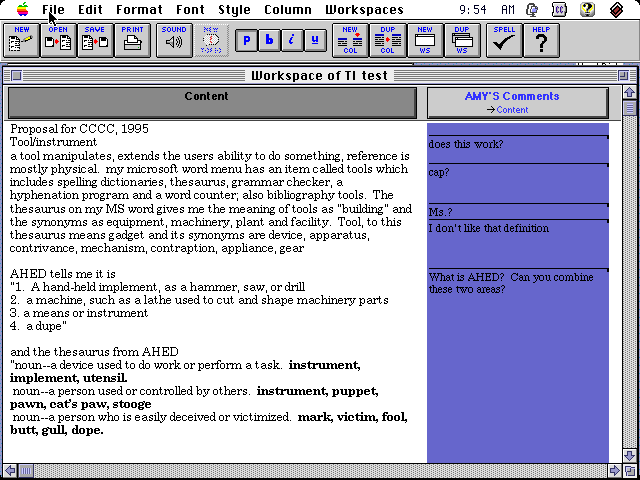Open the Apple menu
Screen dimensions: 640x480
click(22, 10)
